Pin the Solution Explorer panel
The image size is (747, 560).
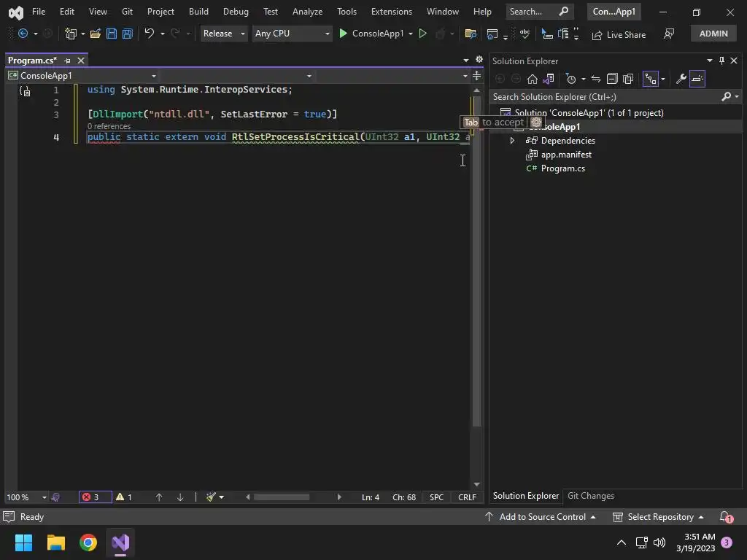click(x=721, y=61)
